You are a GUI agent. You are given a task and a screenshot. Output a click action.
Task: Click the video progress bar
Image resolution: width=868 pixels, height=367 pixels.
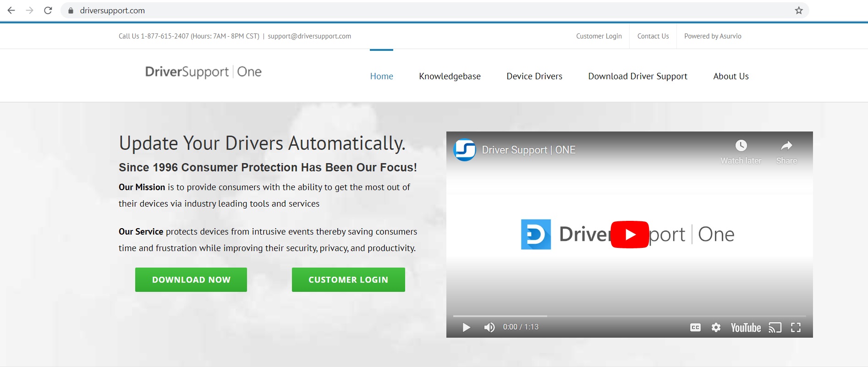point(629,316)
